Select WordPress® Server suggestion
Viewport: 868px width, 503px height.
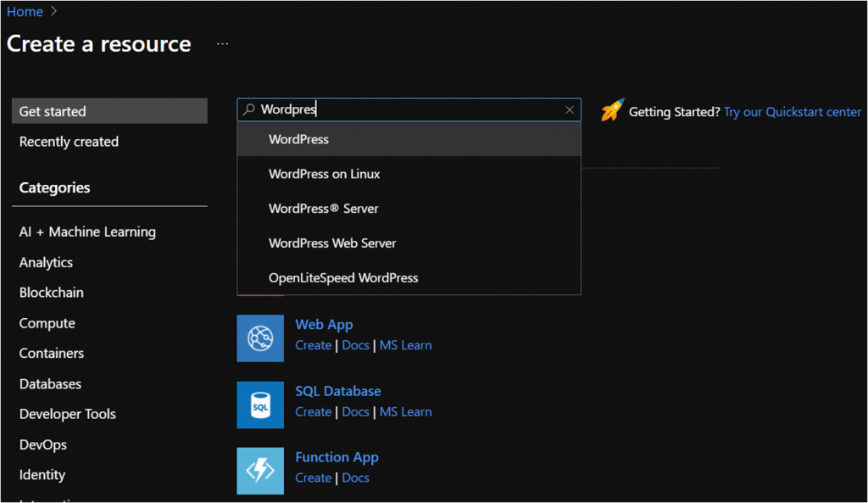409,209
